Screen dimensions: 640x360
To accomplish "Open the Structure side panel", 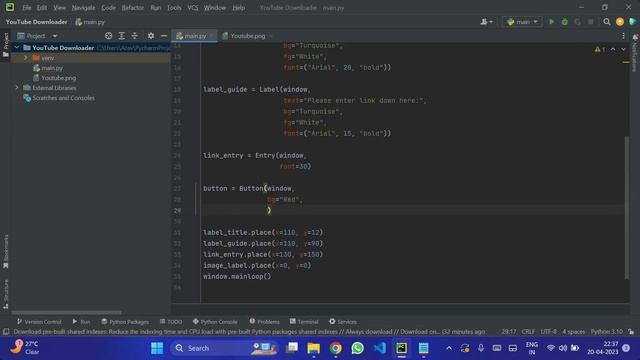I will [x=6, y=294].
